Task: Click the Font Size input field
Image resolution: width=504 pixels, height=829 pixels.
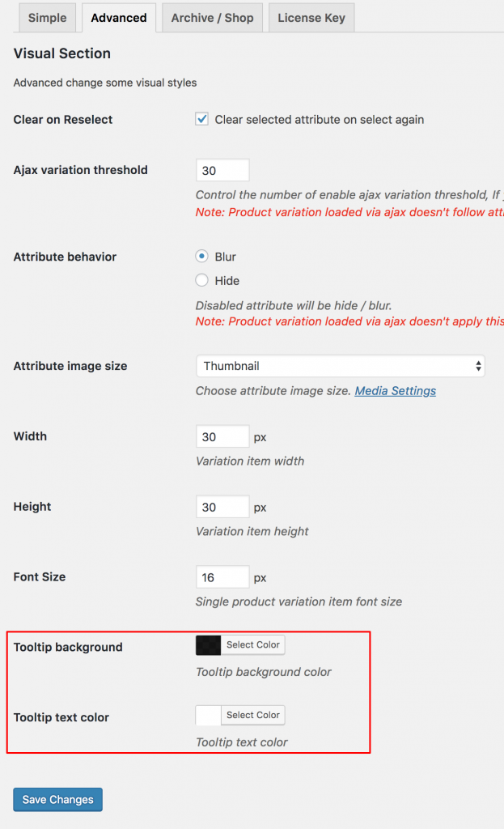Action: (222, 576)
